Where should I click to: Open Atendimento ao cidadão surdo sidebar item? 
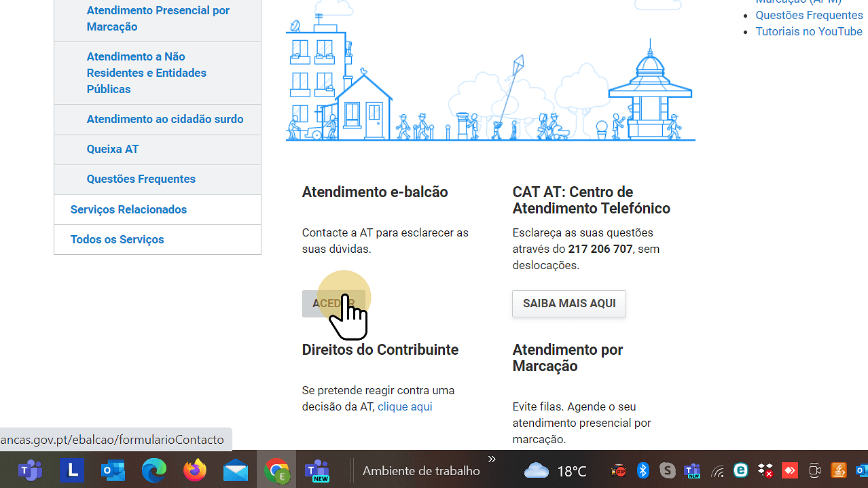pyautogui.click(x=164, y=119)
